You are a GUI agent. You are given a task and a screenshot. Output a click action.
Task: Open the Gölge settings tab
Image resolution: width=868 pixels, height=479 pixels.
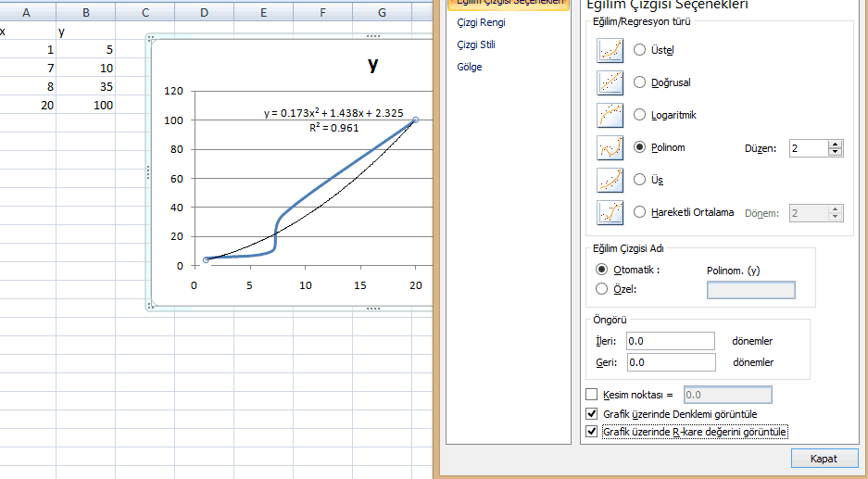pyautogui.click(x=469, y=67)
